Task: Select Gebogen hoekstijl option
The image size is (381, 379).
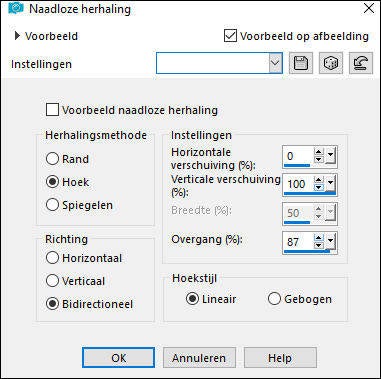Action: pyautogui.click(x=274, y=299)
